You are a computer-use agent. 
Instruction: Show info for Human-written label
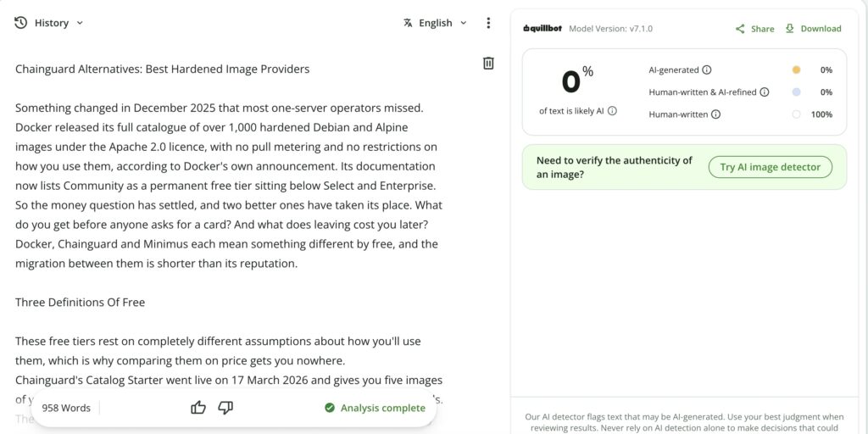[715, 114]
